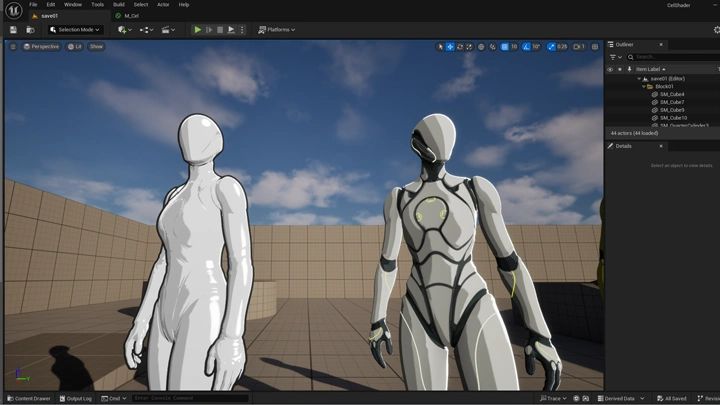Open the Selection Mode dropdown
Screen dimensions: 720x405
[75, 30]
